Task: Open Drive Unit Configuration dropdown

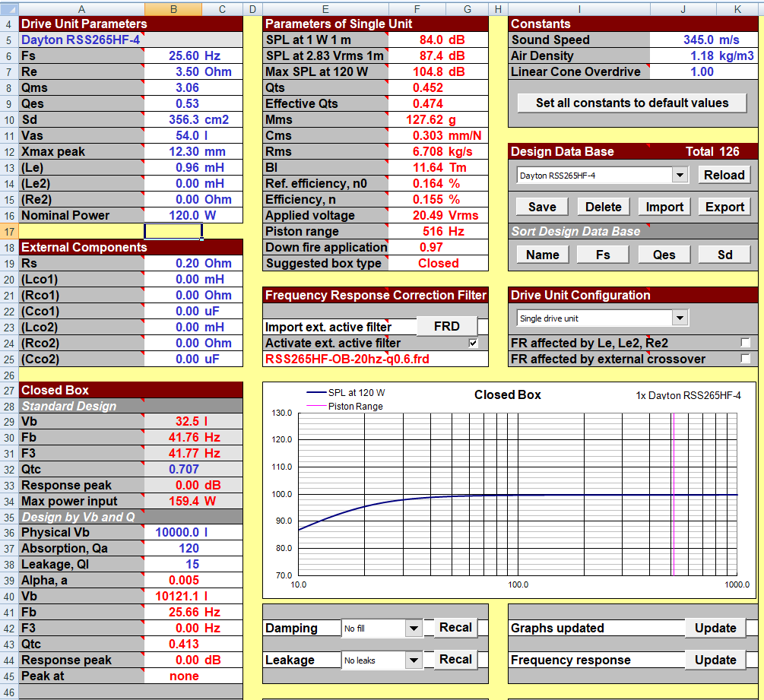Action: (679, 318)
